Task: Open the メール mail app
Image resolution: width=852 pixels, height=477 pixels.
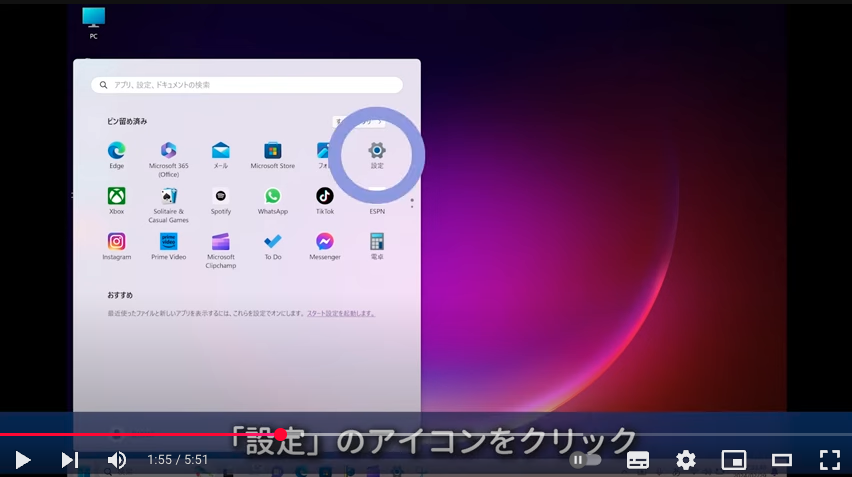Action: 221,155
